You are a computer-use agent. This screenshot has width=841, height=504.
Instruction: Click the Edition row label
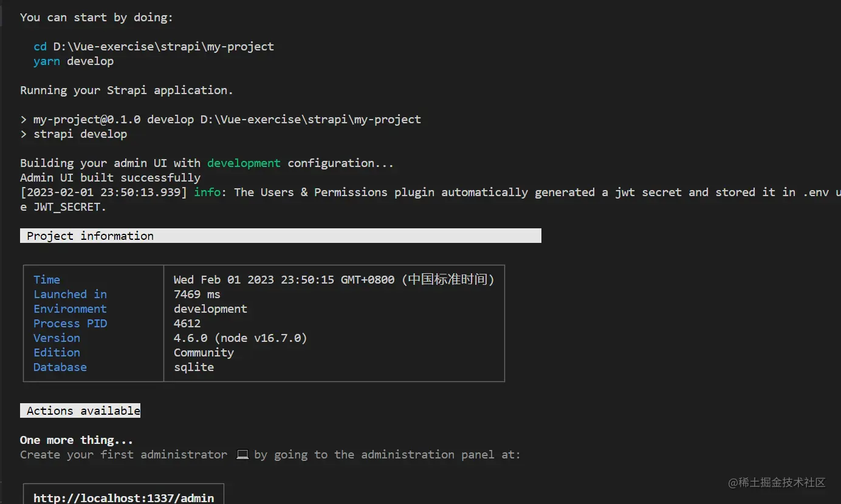[57, 353]
